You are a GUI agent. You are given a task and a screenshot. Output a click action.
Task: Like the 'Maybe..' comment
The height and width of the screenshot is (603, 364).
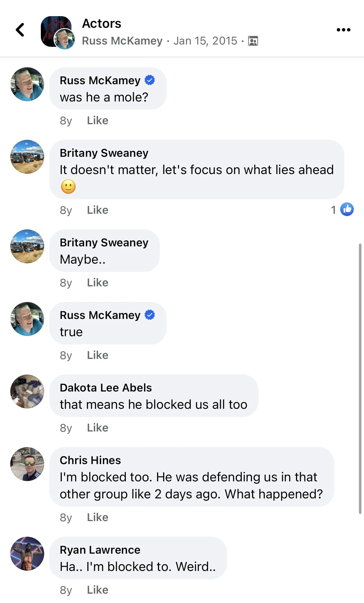click(98, 283)
